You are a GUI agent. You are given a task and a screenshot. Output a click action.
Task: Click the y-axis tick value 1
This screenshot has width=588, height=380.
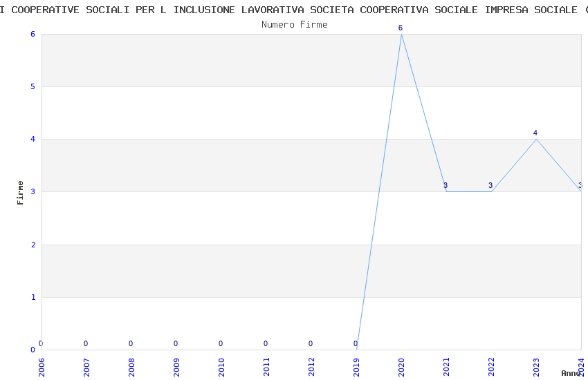[x=33, y=297]
